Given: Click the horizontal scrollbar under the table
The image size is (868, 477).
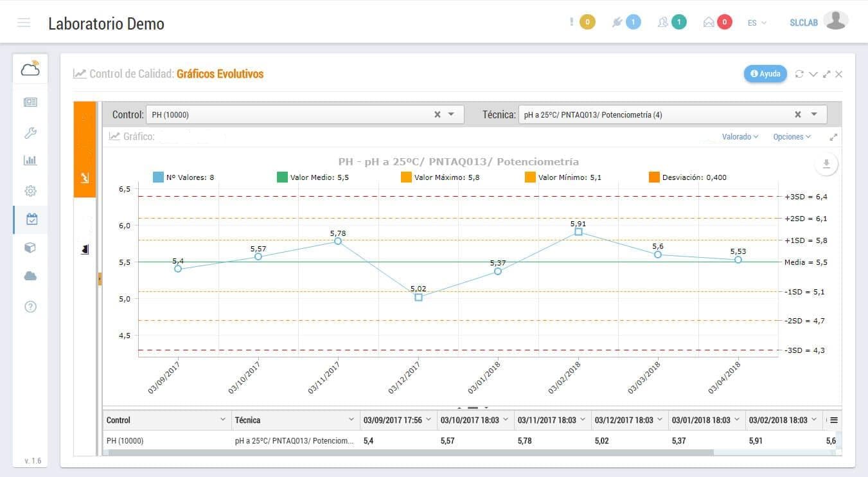Looking at the screenshot, I should click(411, 453).
